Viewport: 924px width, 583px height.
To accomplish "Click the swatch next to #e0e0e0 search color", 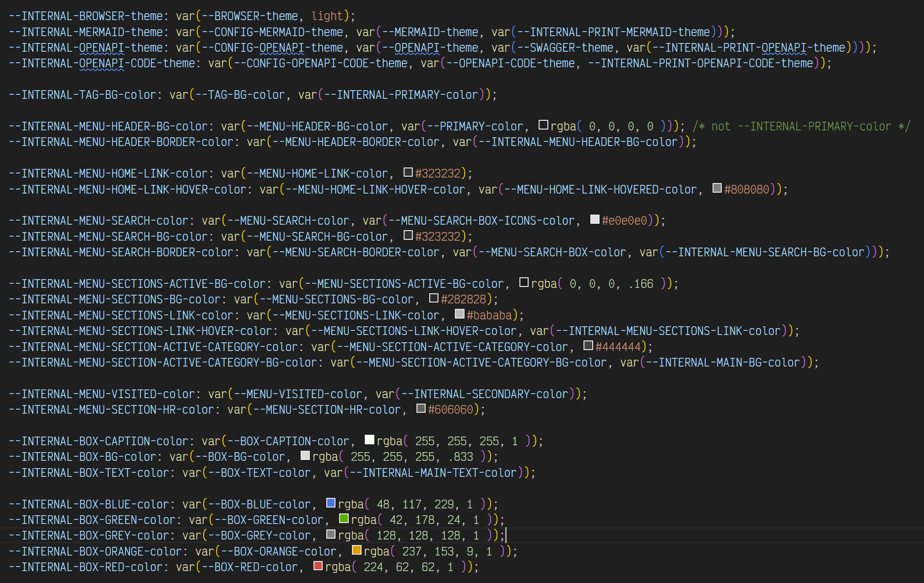I will pos(594,219).
